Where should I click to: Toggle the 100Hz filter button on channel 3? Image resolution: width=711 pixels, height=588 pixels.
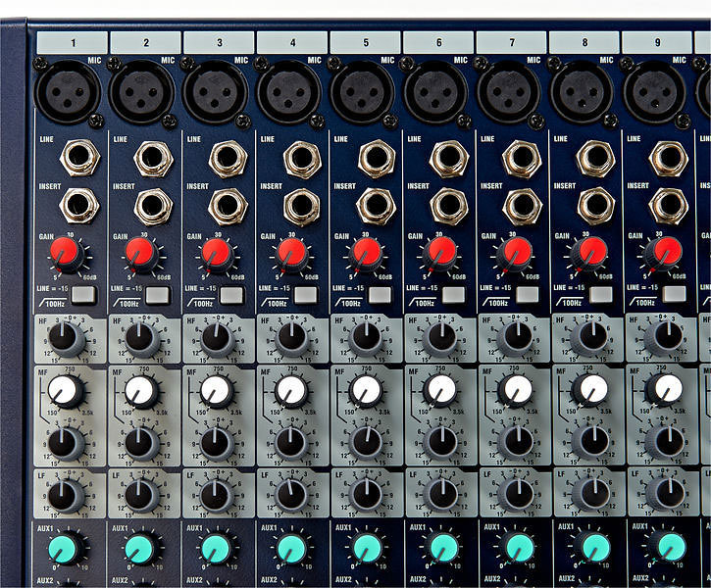231,295
